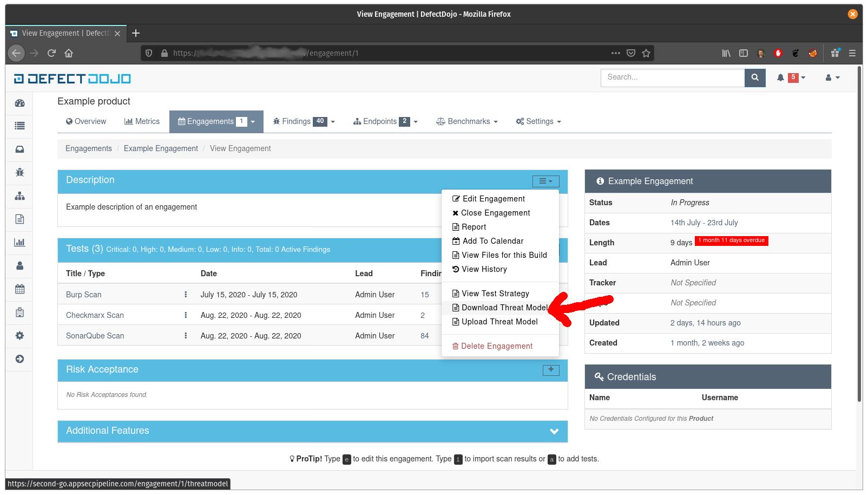
Task: Select the user icon in the sidebar
Action: (19, 265)
